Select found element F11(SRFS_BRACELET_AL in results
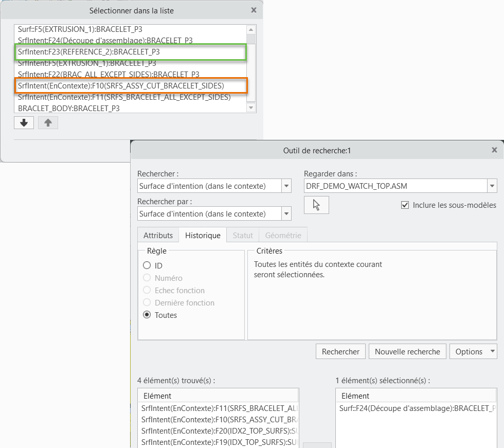The width and height of the screenshot is (504, 448). 219,408
